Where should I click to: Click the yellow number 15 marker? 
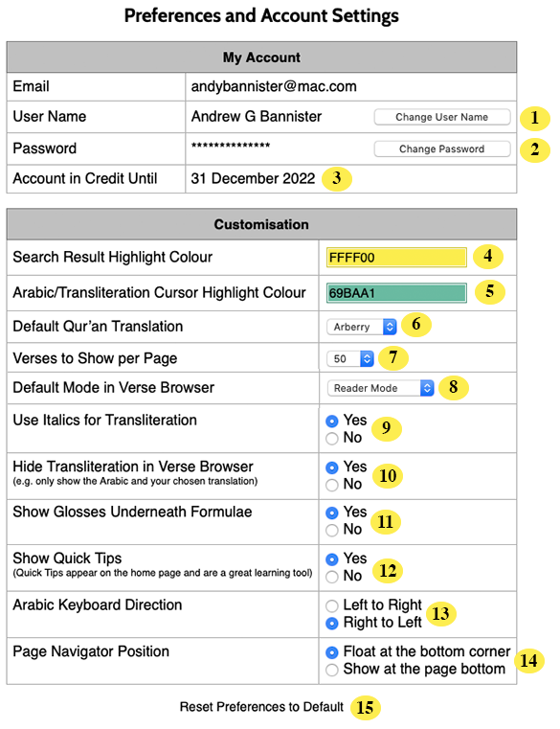pos(366,708)
